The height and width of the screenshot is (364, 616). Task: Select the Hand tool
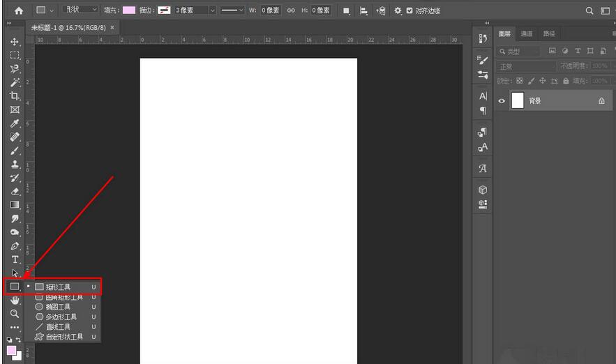tap(14, 300)
